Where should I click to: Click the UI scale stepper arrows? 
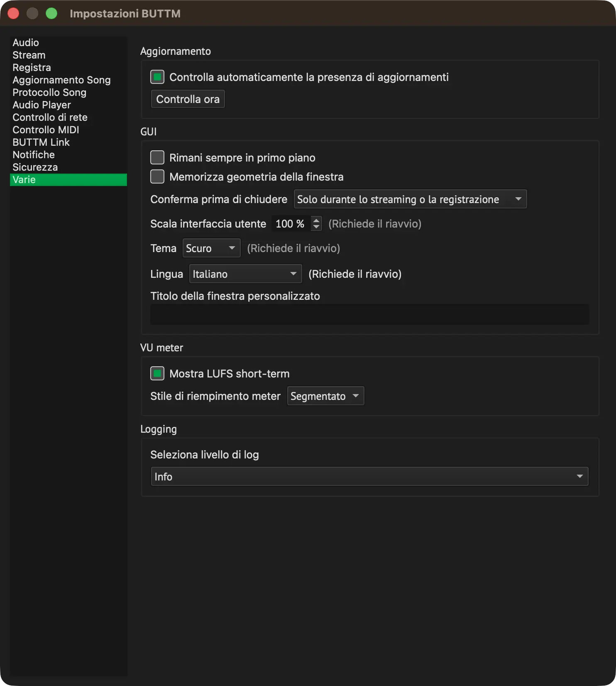[316, 224]
